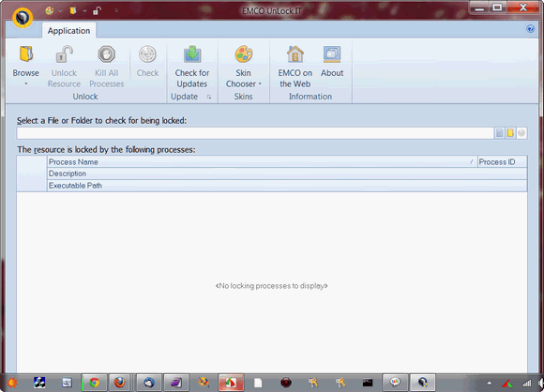Minimize the EMCO UnLock IT window

[479, 8]
